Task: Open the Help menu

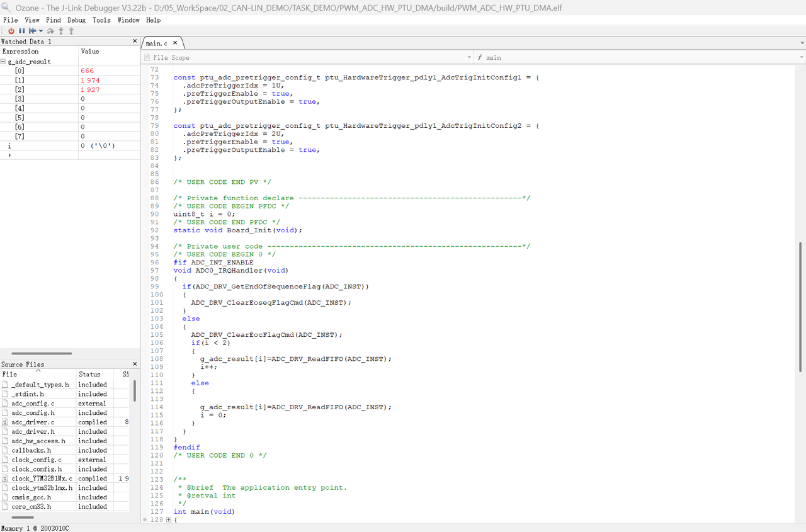Action: [154, 20]
